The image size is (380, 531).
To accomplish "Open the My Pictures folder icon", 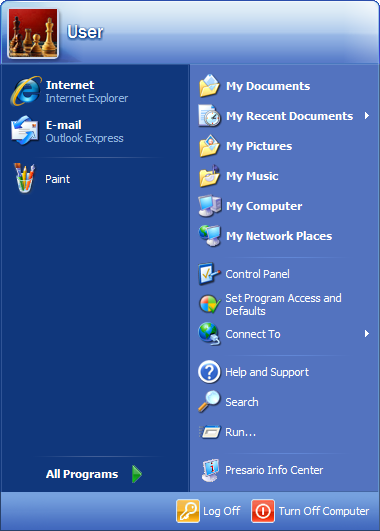I will tap(209, 146).
